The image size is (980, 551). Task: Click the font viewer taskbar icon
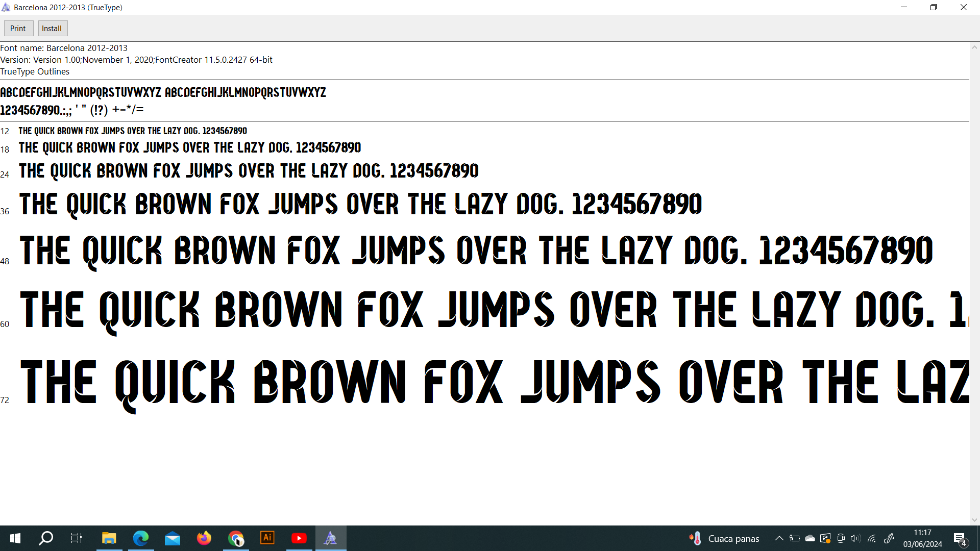(331, 538)
